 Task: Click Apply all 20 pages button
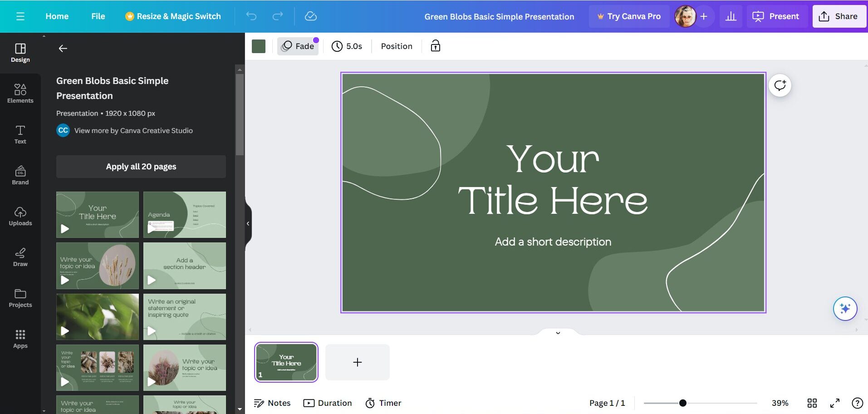[141, 167]
